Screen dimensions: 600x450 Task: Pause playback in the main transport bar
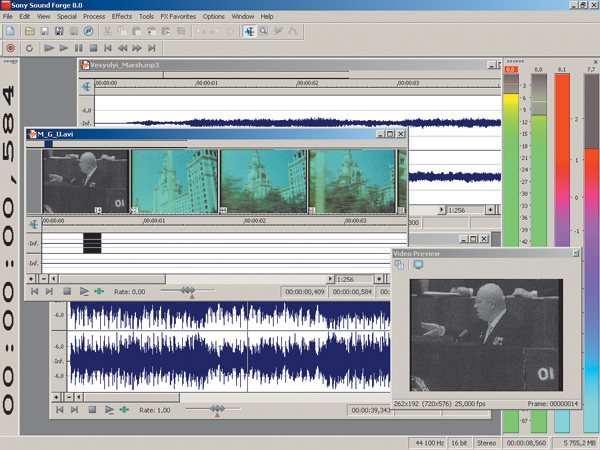pos(78,48)
